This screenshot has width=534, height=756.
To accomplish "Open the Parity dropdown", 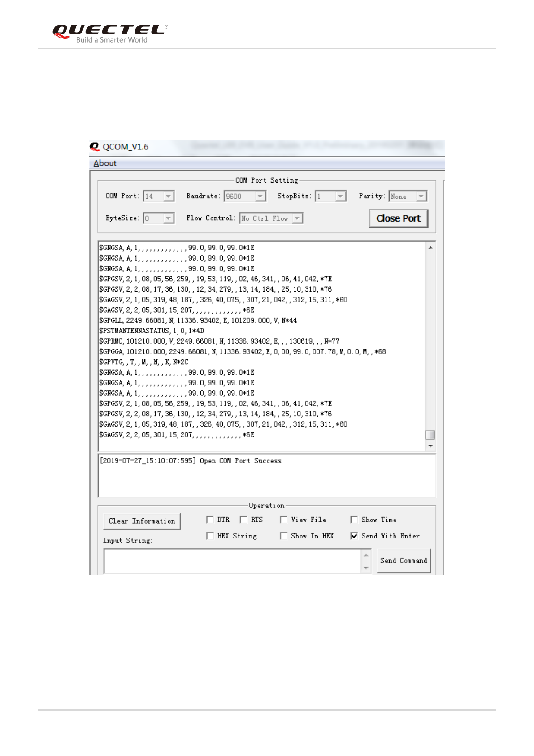I will pyautogui.click(x=408, y=196).
